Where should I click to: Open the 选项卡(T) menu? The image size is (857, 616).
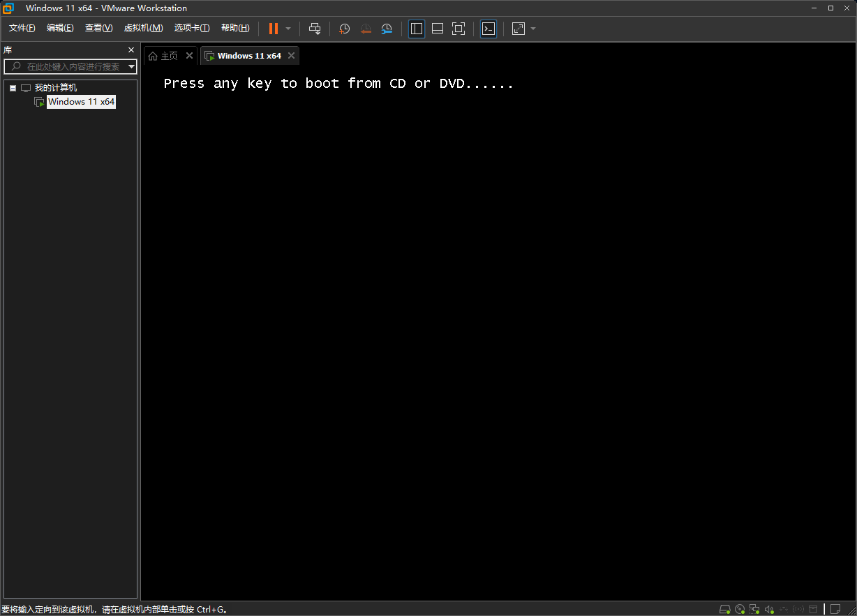pos(192,28)
